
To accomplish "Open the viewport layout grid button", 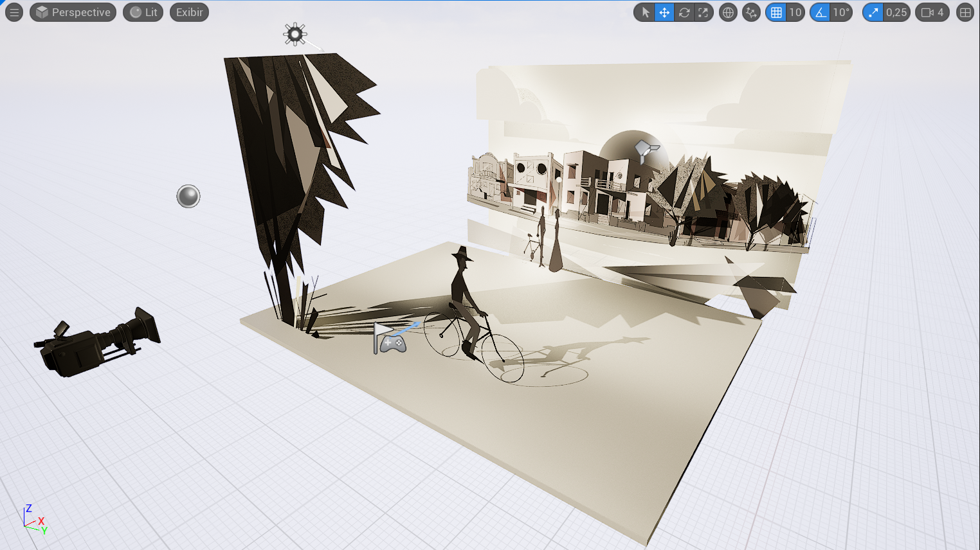I will [965, 12].
